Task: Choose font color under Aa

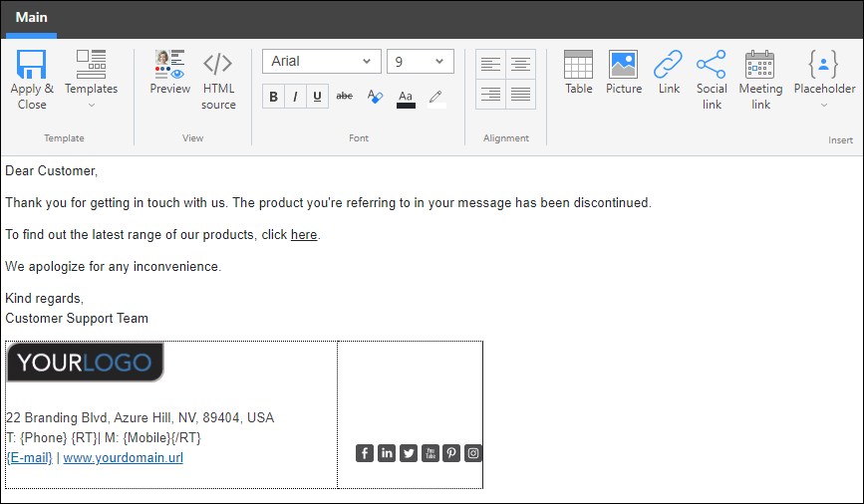Action: (406, 99)
